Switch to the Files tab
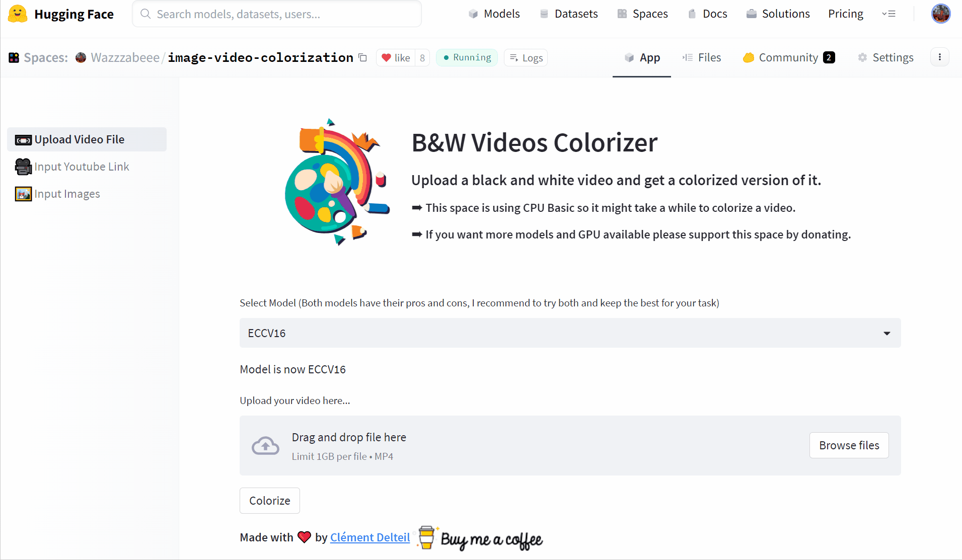 (x=701, y=58)
